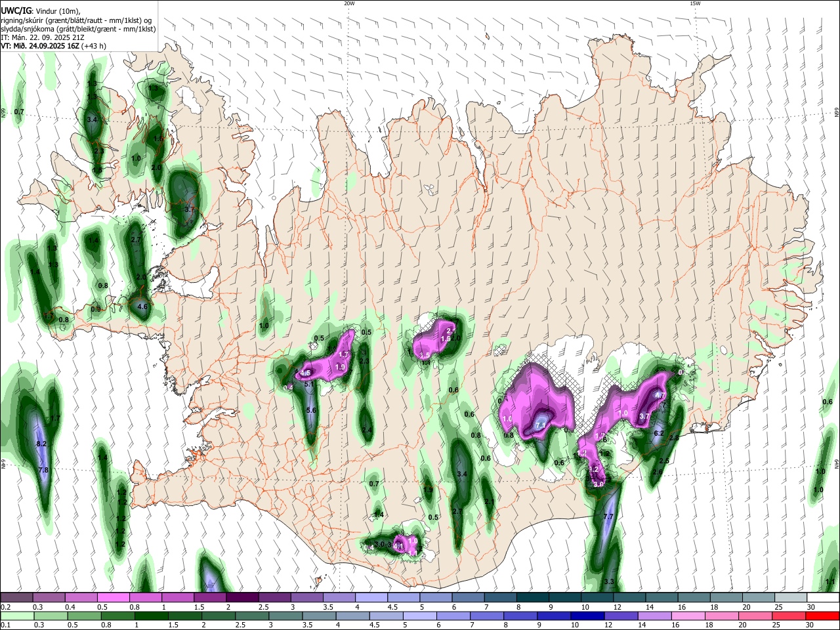Image resolution: width=840 pixels, height=630 pixels.
Task: Pick the light pink 16–18 rain swatch
Action: [689, 616]
